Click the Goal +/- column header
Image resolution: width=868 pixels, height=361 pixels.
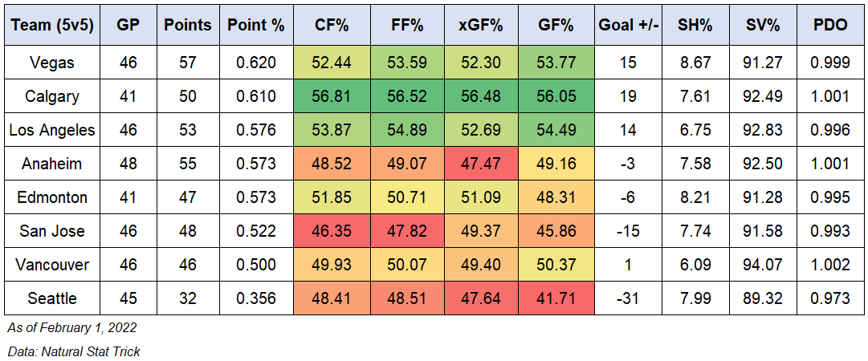tap(629, 25)
